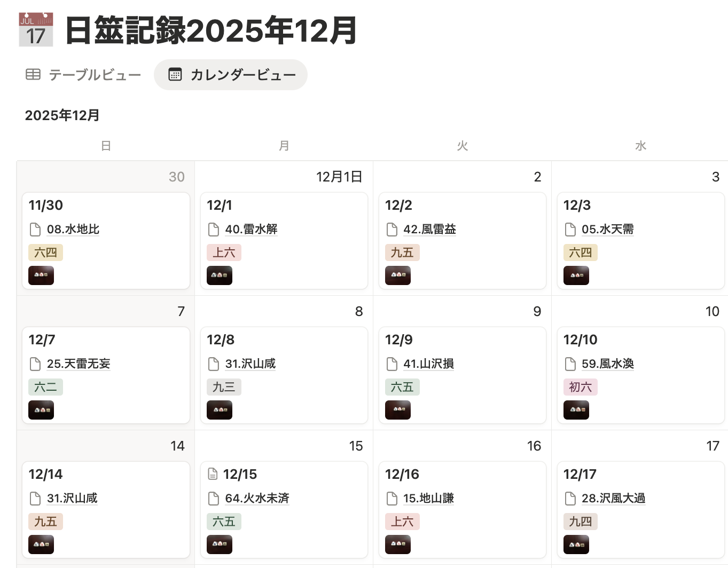Click page icon beside 64.火水未済
728x568 pixels.
click(x=214, y=499)
